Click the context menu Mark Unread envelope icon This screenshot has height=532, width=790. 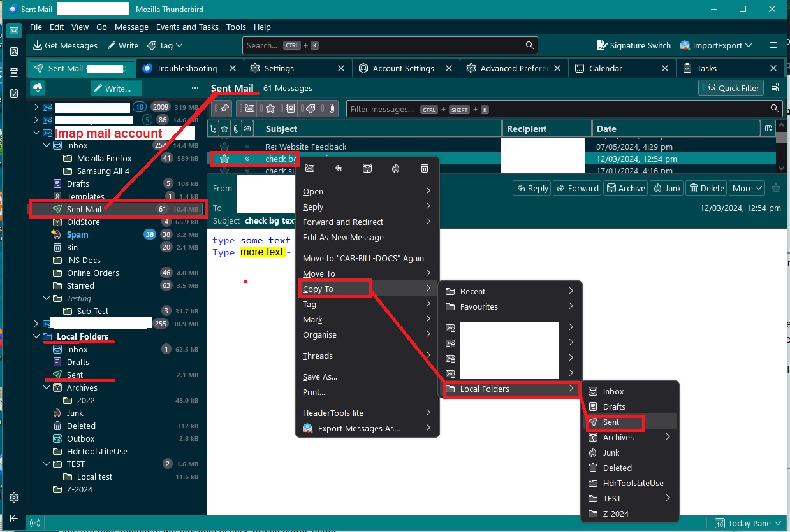point(309,168)
